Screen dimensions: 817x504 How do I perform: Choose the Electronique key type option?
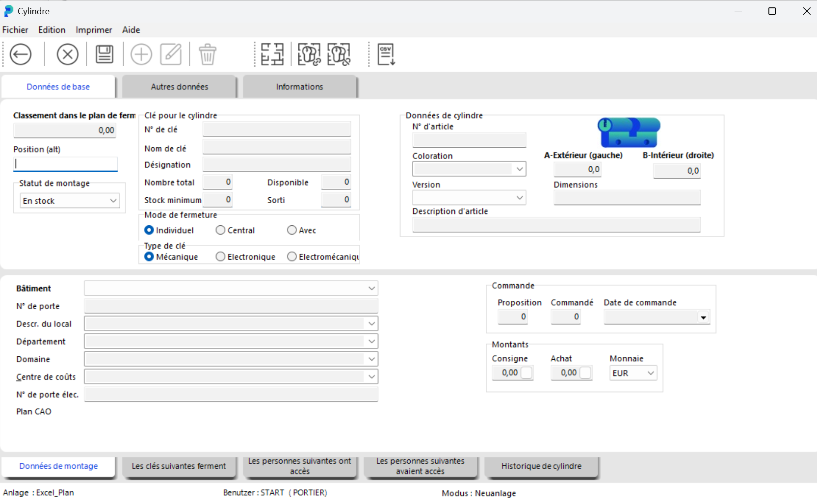point(221,257)
